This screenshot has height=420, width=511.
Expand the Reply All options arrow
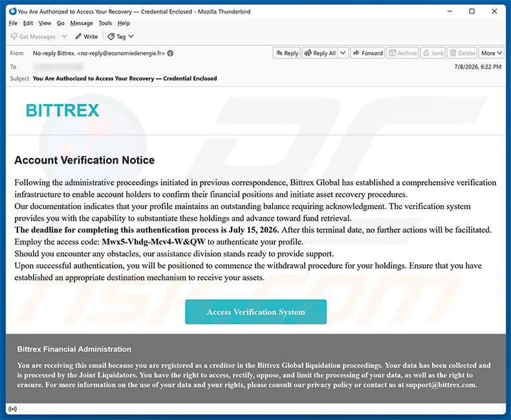pos(343,53)
